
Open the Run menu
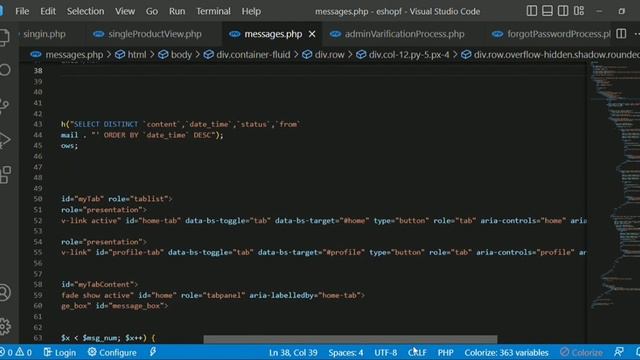[177, 11]
